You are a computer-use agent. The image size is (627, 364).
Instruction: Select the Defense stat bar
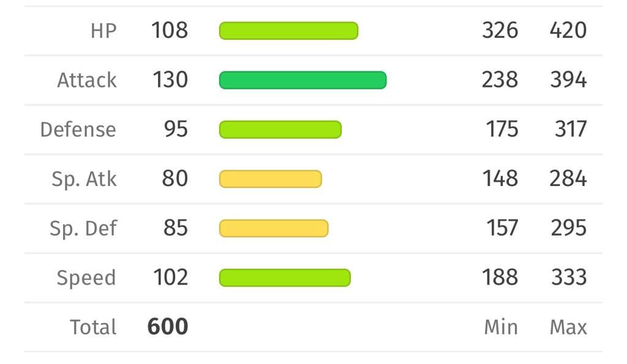point(280,130)
